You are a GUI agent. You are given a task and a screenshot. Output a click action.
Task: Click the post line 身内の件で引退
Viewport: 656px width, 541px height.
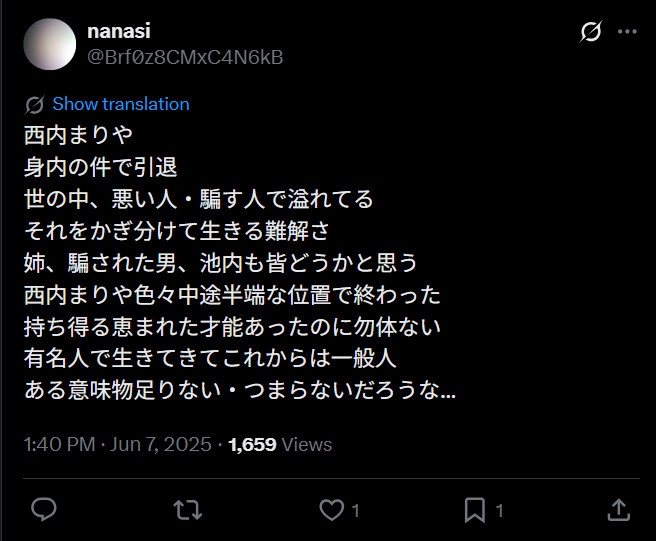100,166
